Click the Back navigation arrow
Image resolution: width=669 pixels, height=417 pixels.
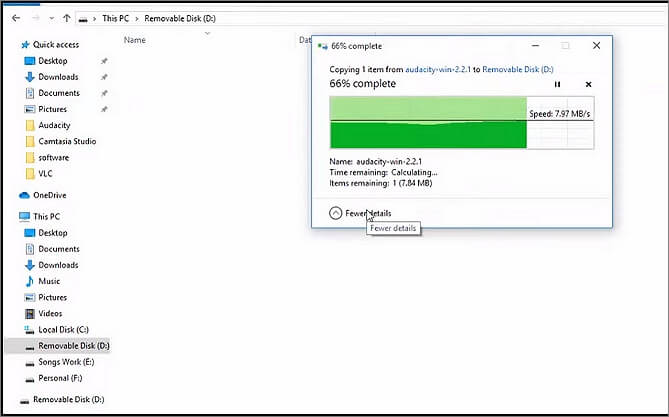[15, 18]
